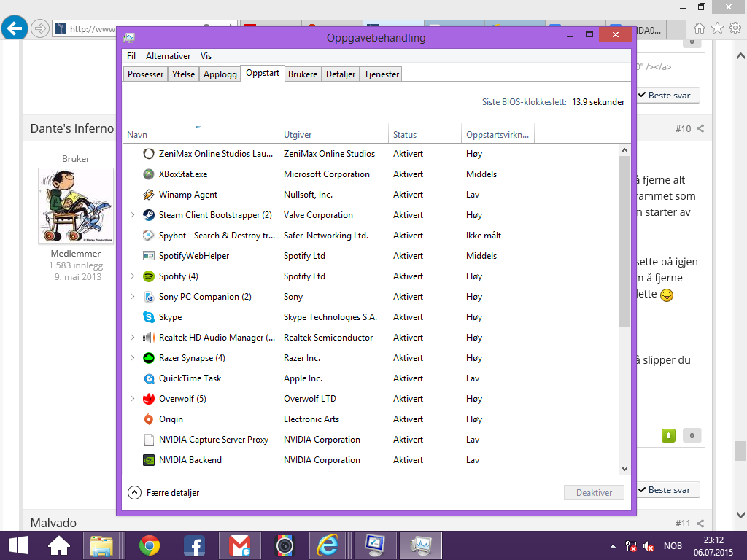Expand the Sony PC Companion group
The image size is (747, 560).
tap(133, 297)
